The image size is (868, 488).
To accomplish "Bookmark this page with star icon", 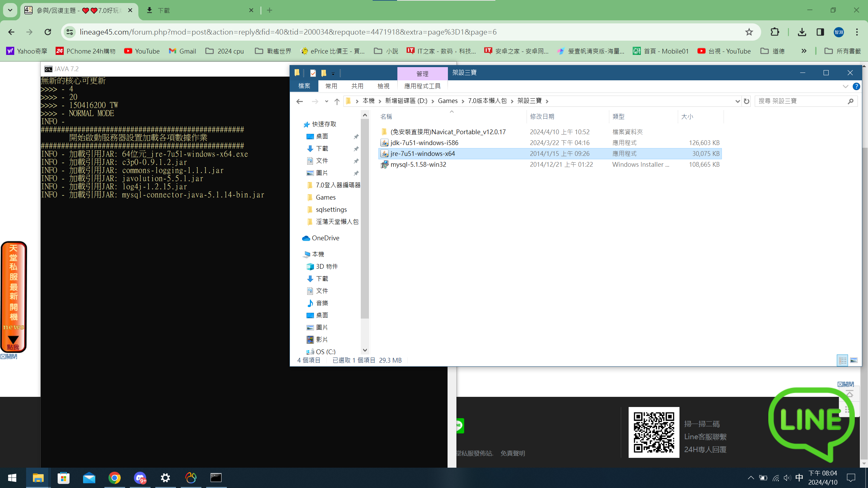I will pyautogui.click(x=749, y=32).
